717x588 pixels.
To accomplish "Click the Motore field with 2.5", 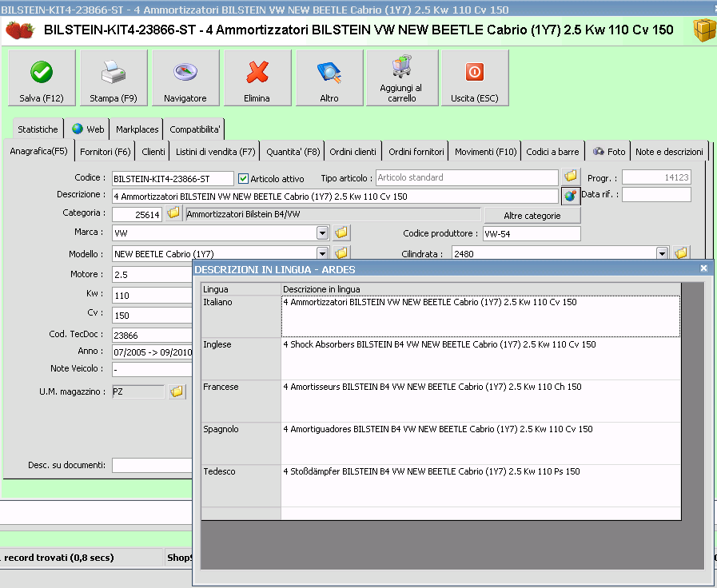I will point(152,275).
